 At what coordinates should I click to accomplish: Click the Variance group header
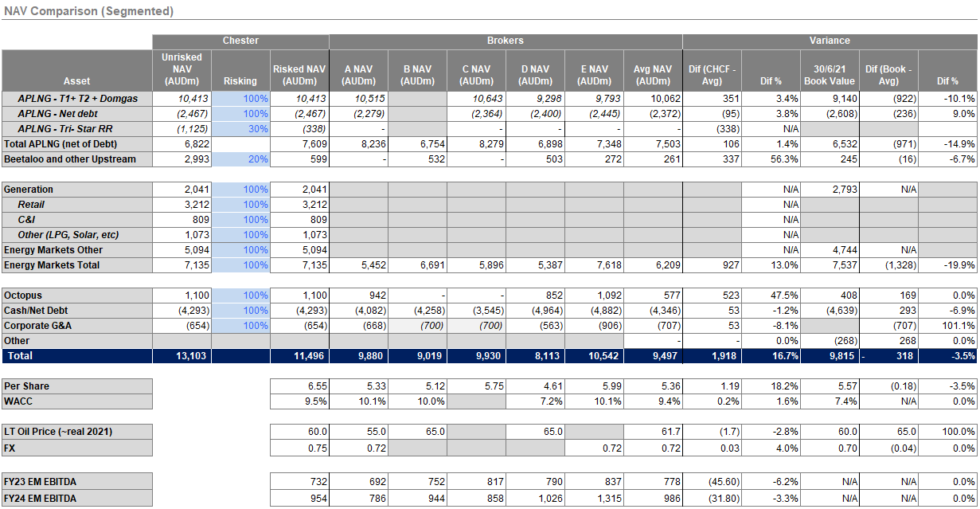pos(830,41)
